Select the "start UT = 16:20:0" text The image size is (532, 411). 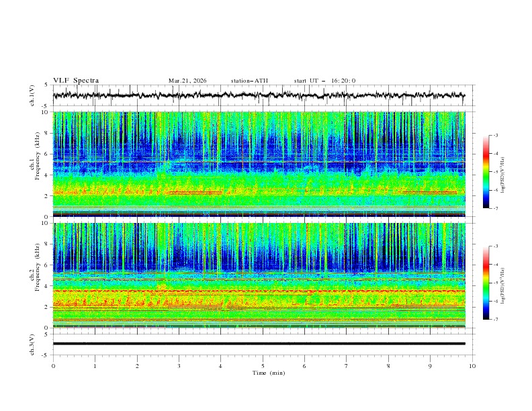(324, 81)
